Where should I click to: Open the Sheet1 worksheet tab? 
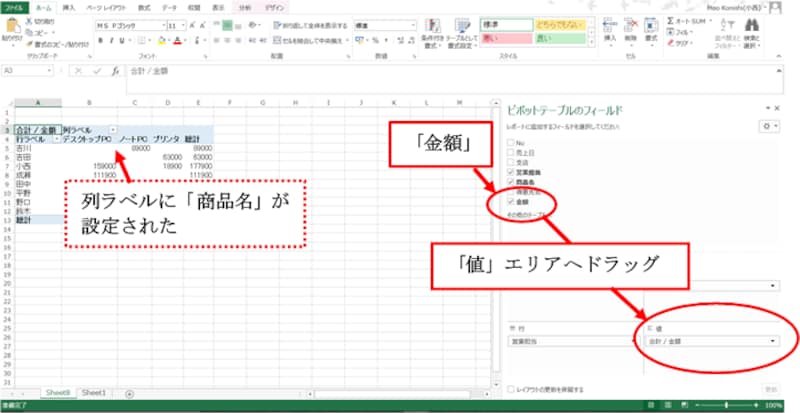(x=93, y=392)
